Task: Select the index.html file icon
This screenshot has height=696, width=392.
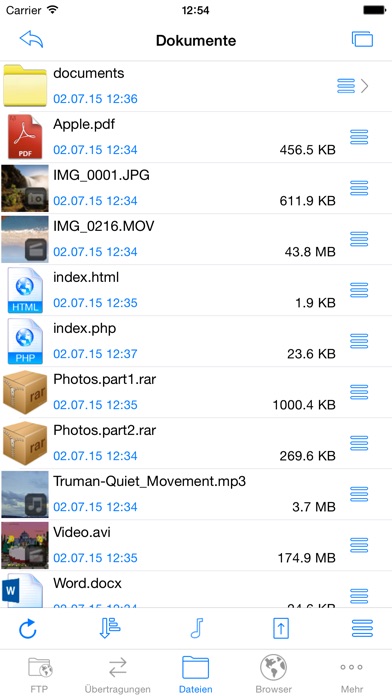Action: pos(25,290)
